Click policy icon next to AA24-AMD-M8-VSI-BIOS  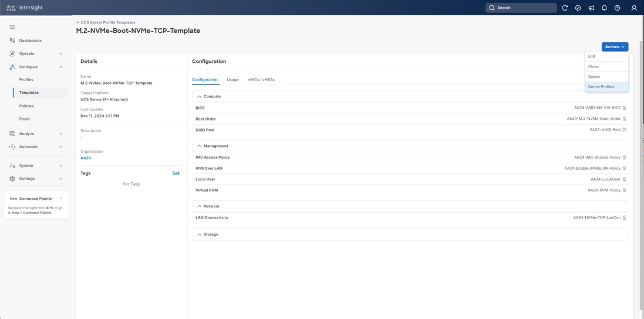624,108
